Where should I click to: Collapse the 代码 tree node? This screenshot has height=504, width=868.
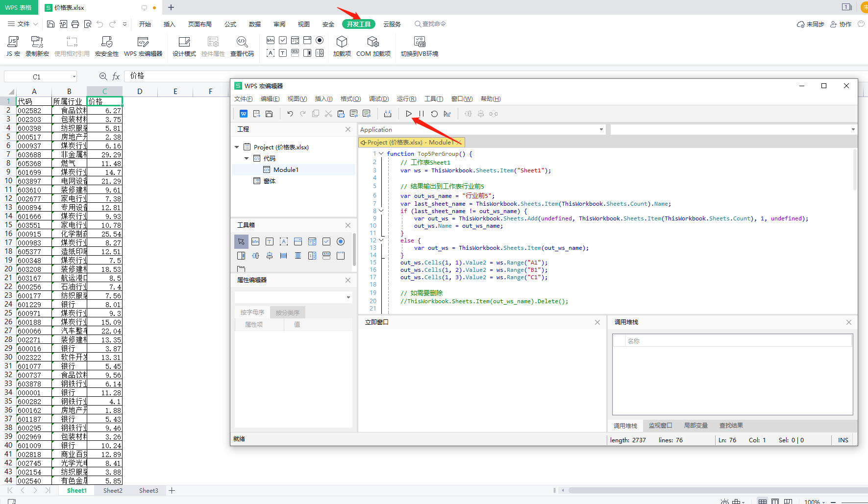point(247,158)
